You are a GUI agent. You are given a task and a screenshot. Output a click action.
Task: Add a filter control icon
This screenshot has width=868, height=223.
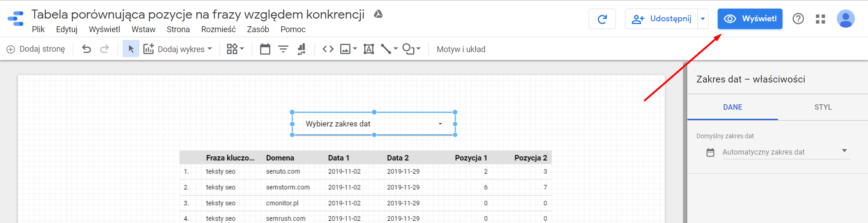(x=283, y=49)
